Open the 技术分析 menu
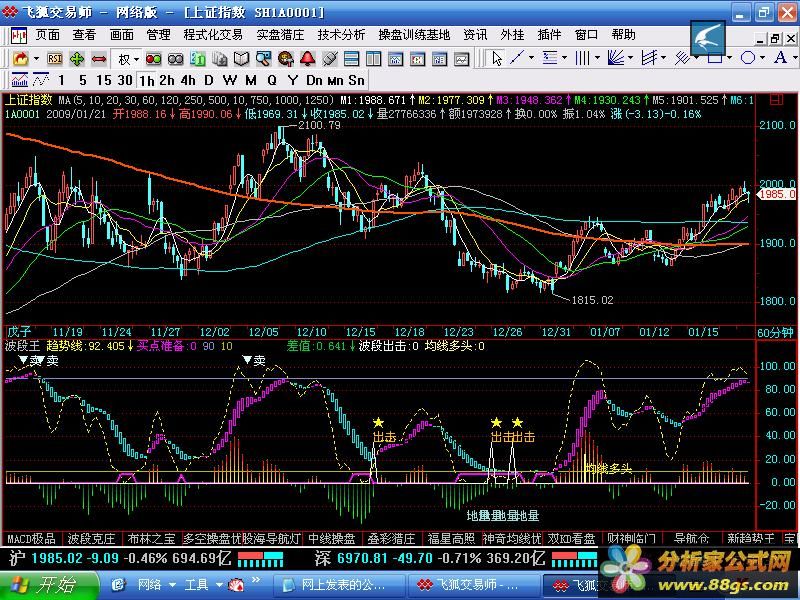This screenshot has width=800, height=600. [x=341, y=35]
